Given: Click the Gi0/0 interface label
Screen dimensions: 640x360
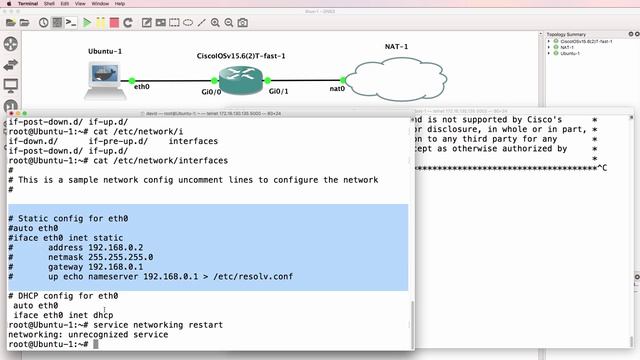Looking at the screenshot, I should coord(211,92).
